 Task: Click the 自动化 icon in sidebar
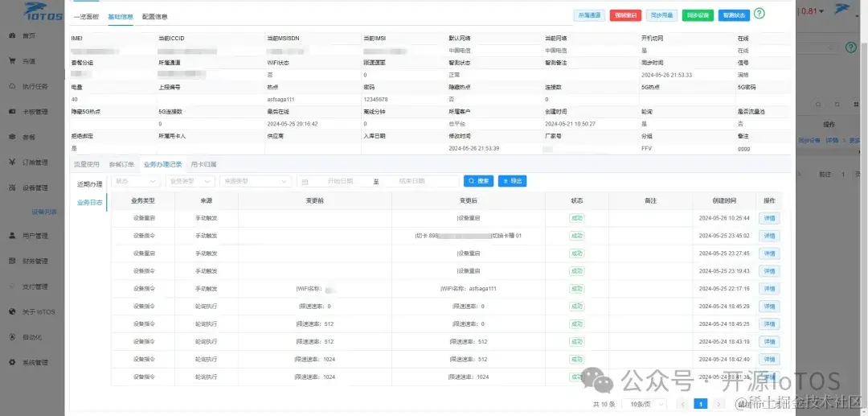[x=12, y=337]
